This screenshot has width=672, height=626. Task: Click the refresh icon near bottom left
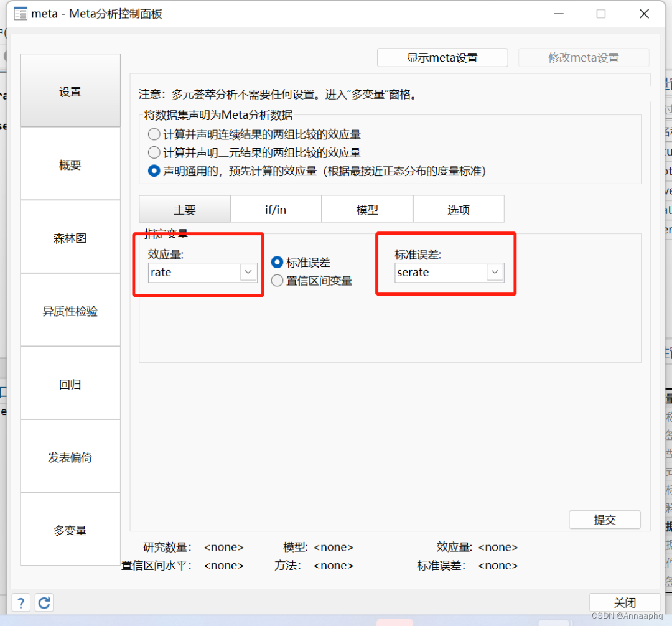(44, 602)
